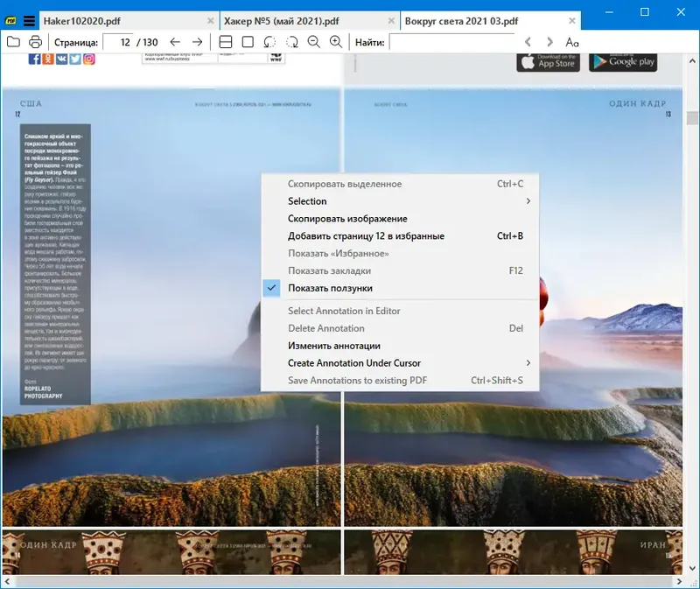Close the Haker102020.pdf tab
Screen dimensions: 700x589
click(211, 20)
